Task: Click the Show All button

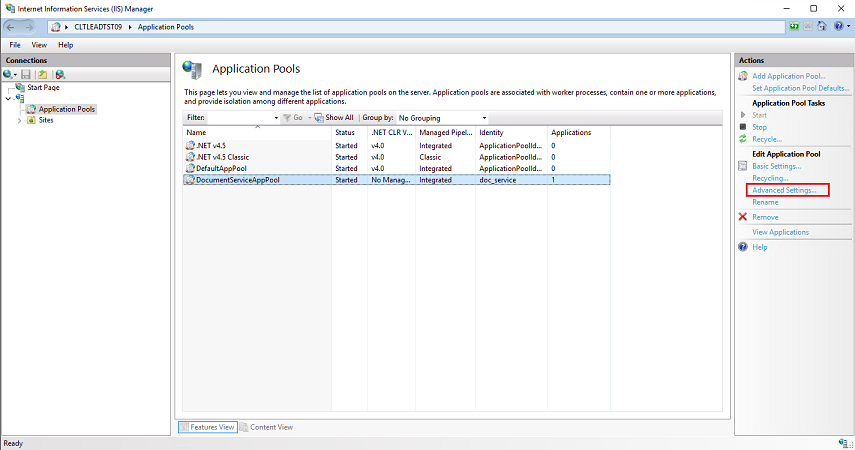Action: (x=334, y=118)
